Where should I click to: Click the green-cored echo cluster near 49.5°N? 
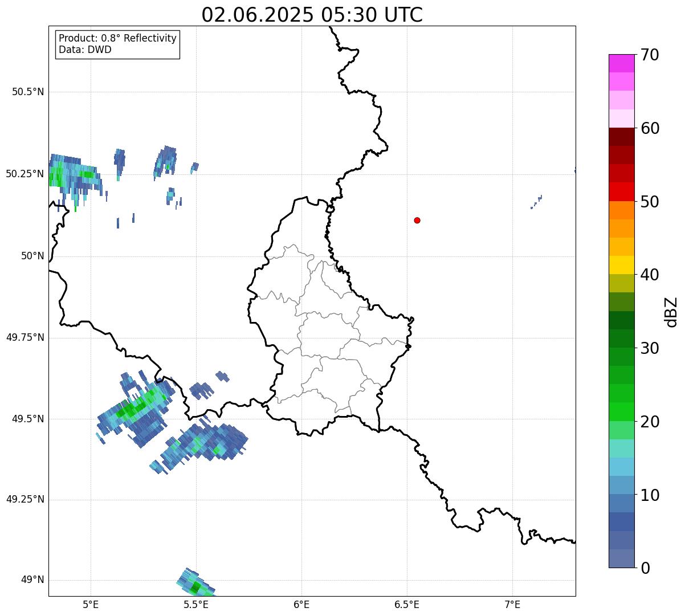coord(135,409)
